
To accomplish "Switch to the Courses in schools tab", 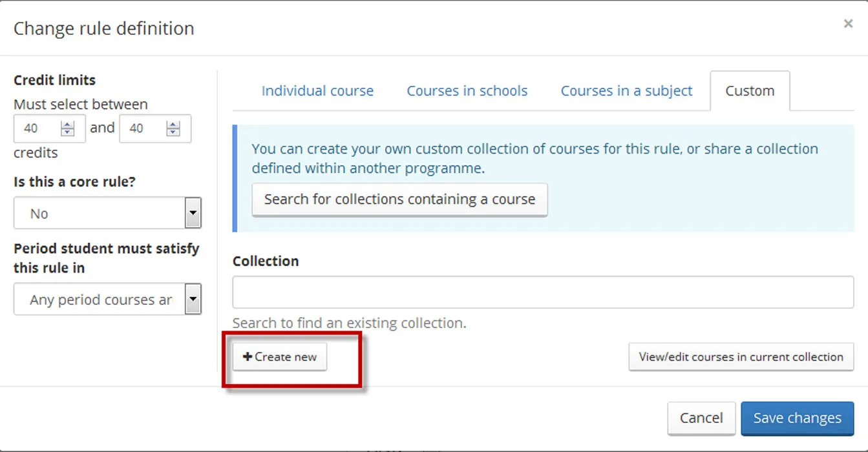I will coord(467,90).
